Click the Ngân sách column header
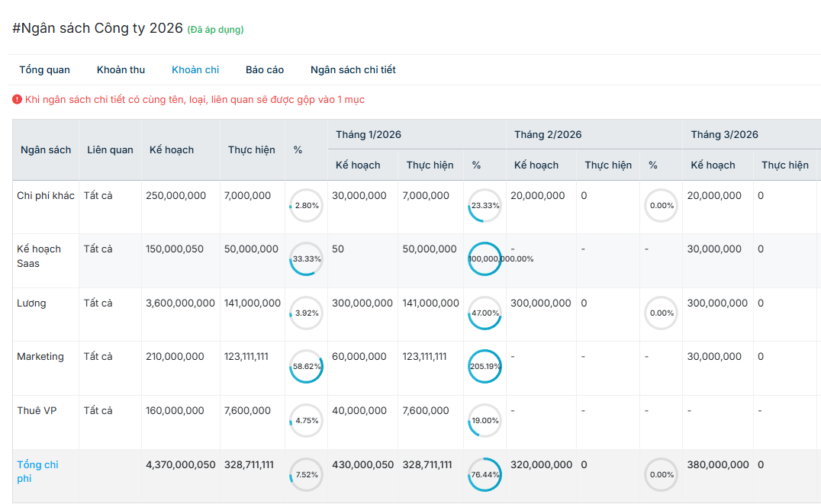821x504 pixels. click(46, 149)
